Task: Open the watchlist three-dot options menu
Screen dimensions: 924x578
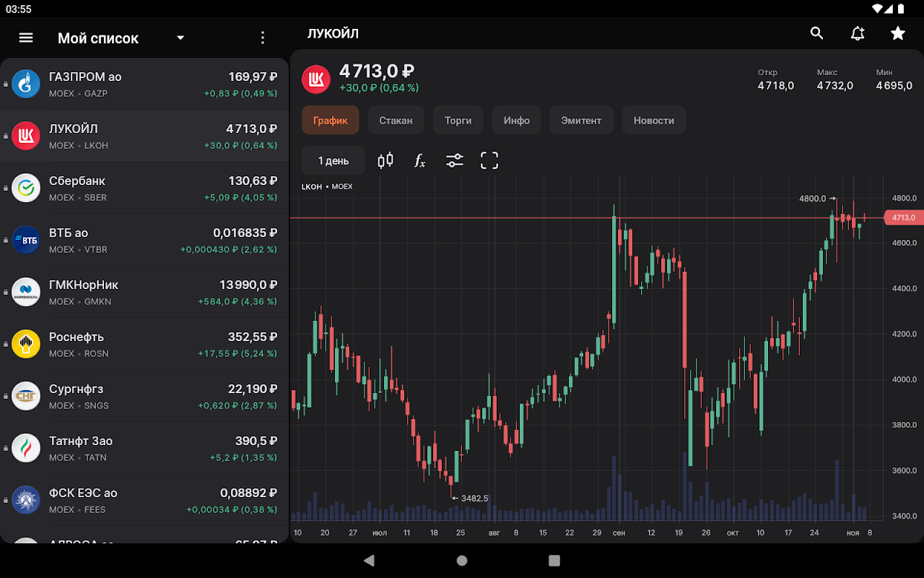Action: click(x=262, y=38)
